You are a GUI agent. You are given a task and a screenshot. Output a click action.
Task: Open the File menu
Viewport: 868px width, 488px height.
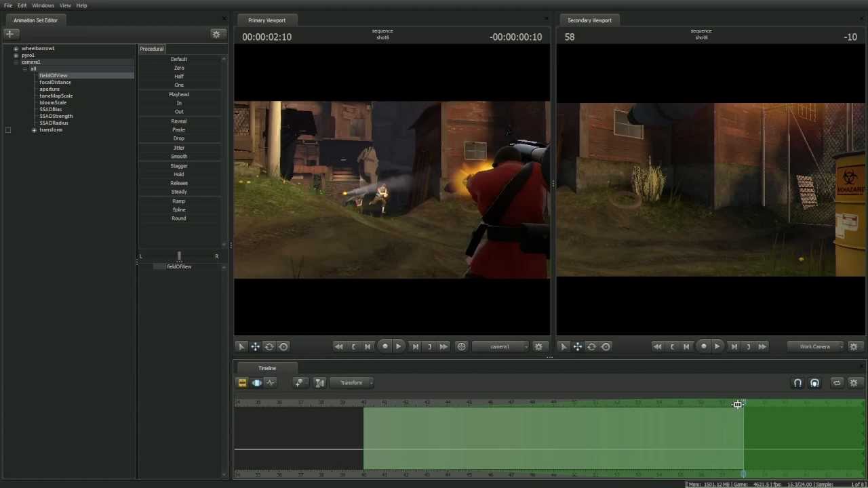pos(8,5)
